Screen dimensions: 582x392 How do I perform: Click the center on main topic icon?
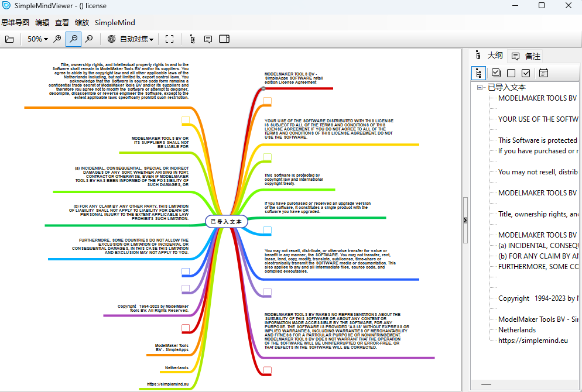[111, 39]
